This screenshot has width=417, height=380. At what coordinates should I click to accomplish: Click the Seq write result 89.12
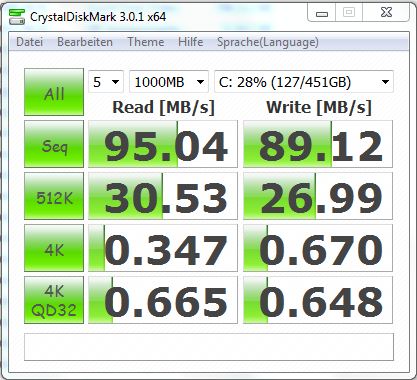tap(318, 144)
